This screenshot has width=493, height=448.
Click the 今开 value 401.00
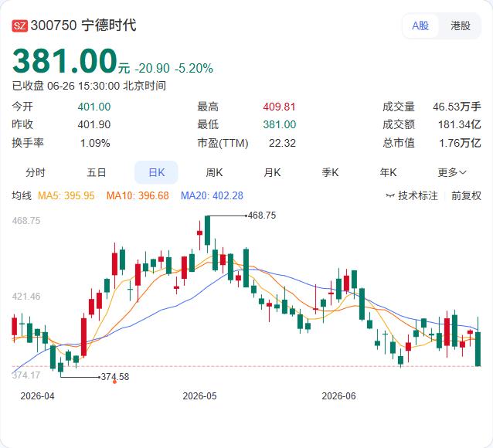pyautogui.click(x=94, y=107)
